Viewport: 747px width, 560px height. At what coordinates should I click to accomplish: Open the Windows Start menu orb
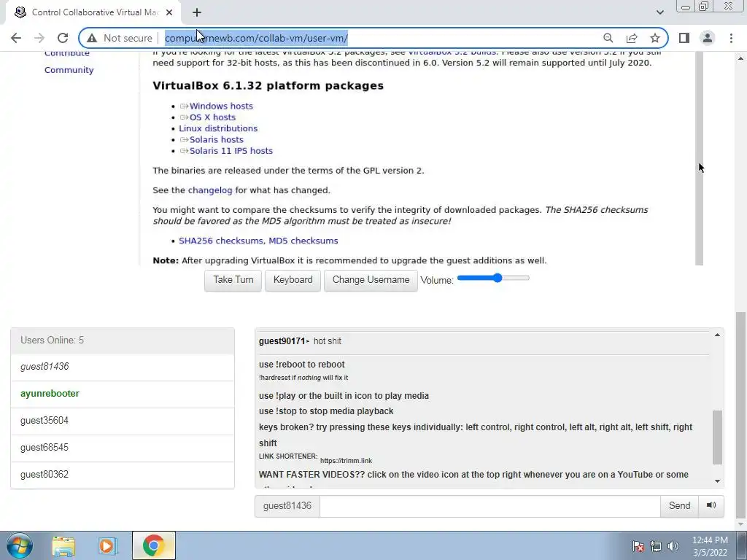point(20,545)
